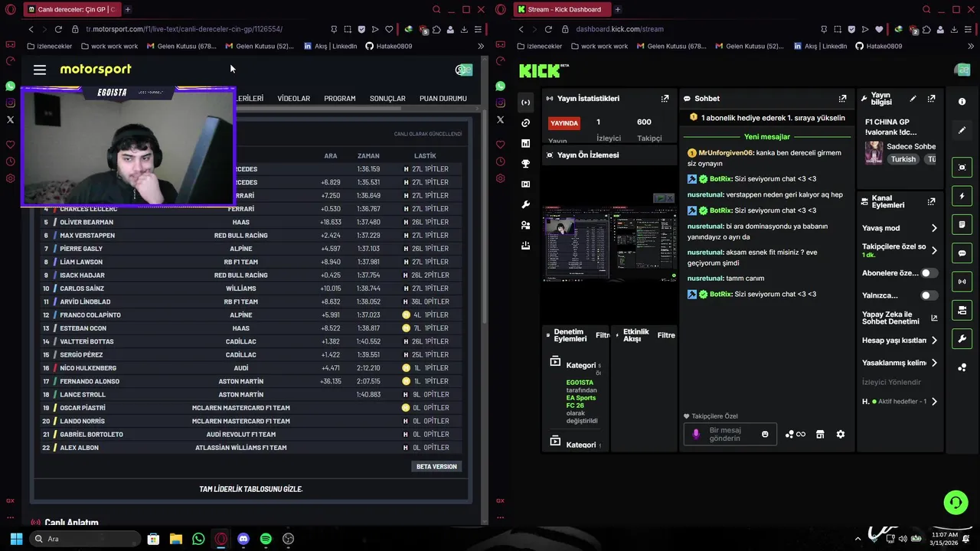Pop out the Yayın İstatistikleri panel
Viewport: 980px width, 551px height.
665,99
